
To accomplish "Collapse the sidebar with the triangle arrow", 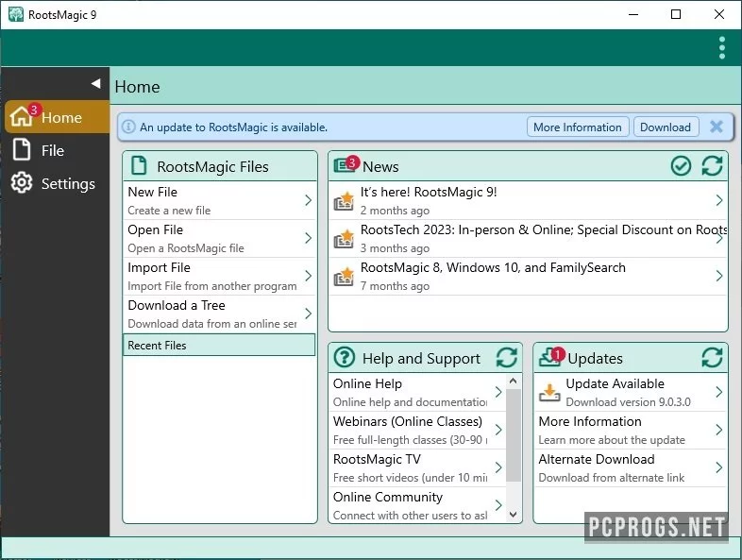I will [x=95, y=83].
